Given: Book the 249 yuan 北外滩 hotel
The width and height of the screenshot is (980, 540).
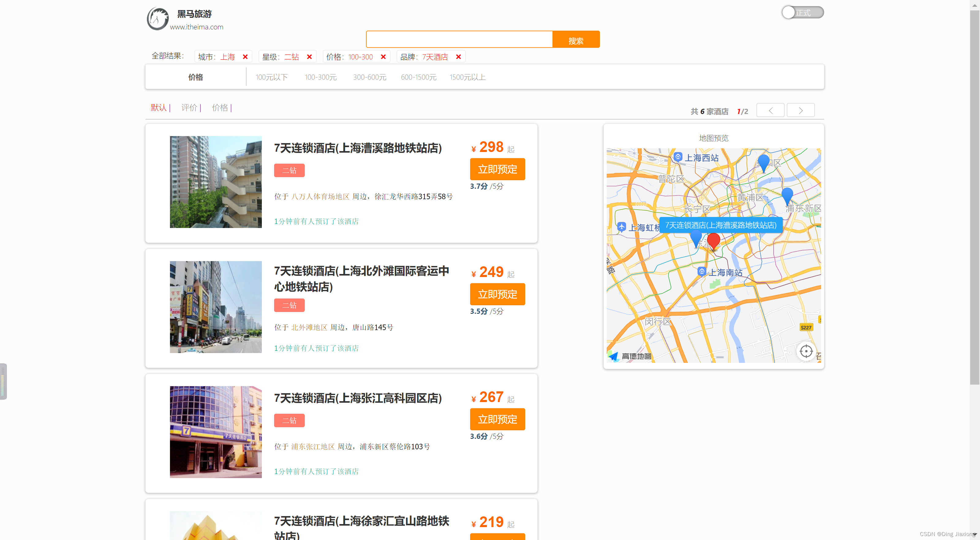Looking at the screenshot, I should point(497,294).
